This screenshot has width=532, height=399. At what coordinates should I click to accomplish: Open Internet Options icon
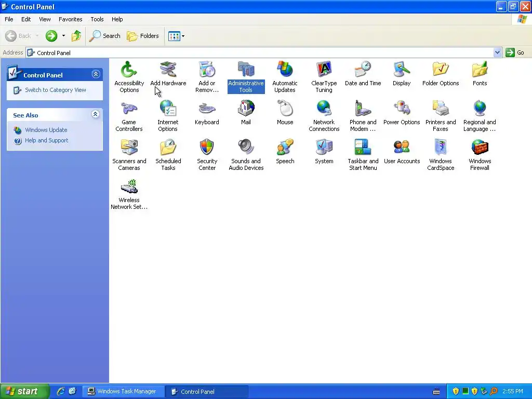coord(168,109)
